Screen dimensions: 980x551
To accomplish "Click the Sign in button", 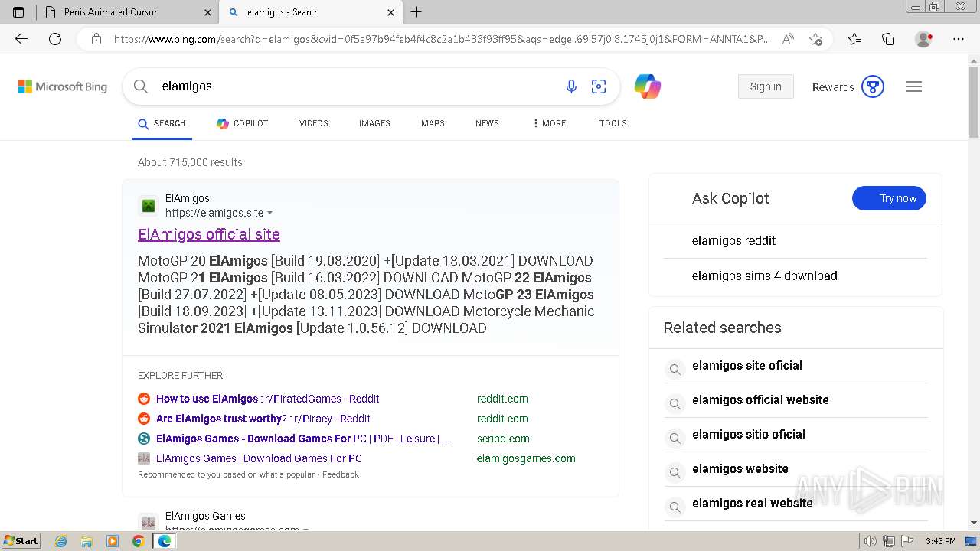I will (x=766, y=86).
